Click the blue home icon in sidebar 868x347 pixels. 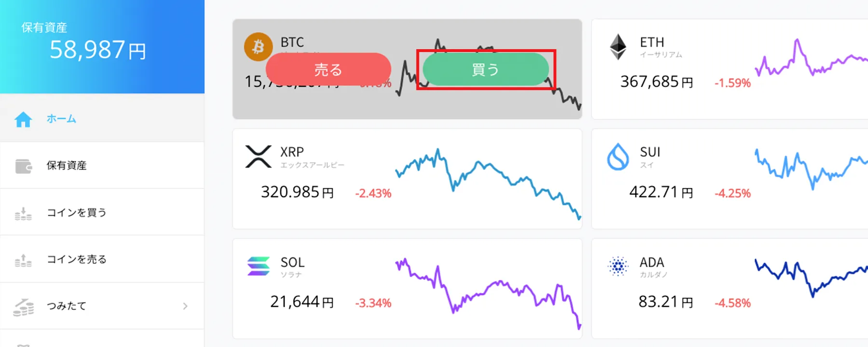pyautogui.click(x=23, y=119)
